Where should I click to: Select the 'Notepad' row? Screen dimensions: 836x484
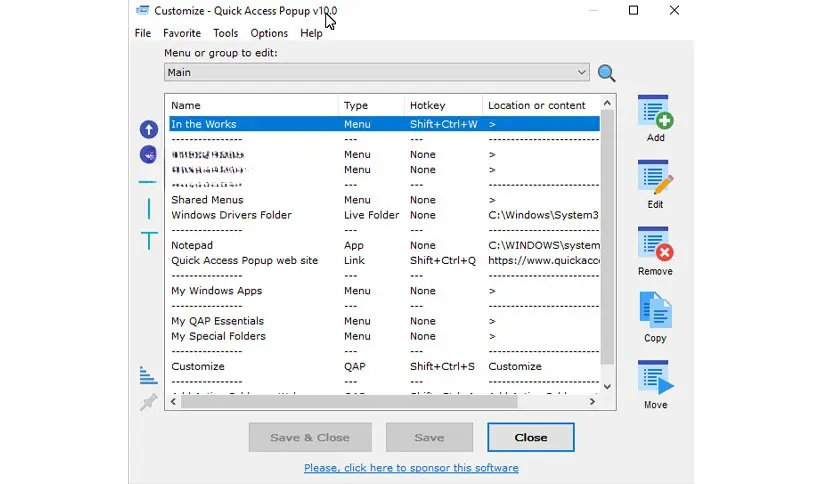[384, 245]
